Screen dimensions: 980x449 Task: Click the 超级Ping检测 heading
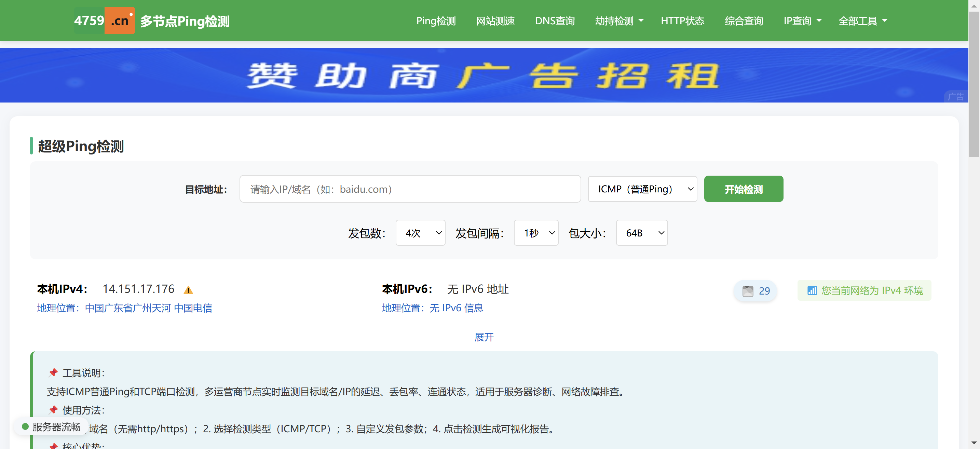click(x=81, y=146)
